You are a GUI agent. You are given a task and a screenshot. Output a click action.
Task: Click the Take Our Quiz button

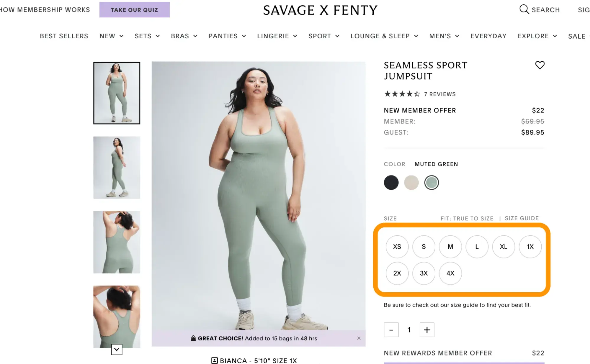coord(134,10)
